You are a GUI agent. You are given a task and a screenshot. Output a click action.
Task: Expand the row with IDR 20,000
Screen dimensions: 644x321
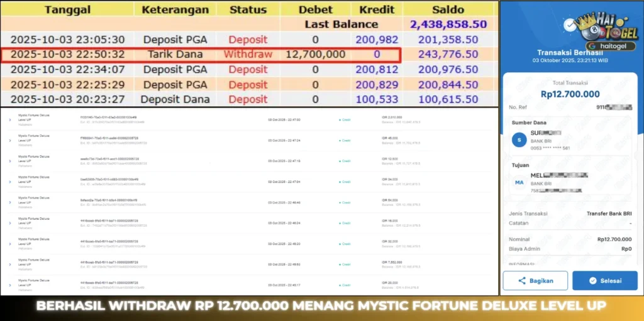coord(10,285)
